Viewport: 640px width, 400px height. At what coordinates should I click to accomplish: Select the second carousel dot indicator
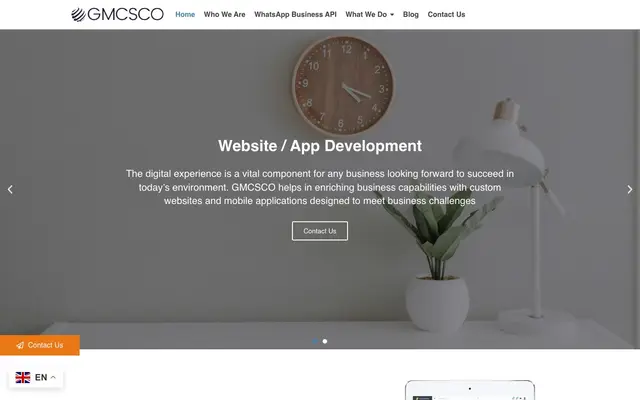[x=325, y=341]
